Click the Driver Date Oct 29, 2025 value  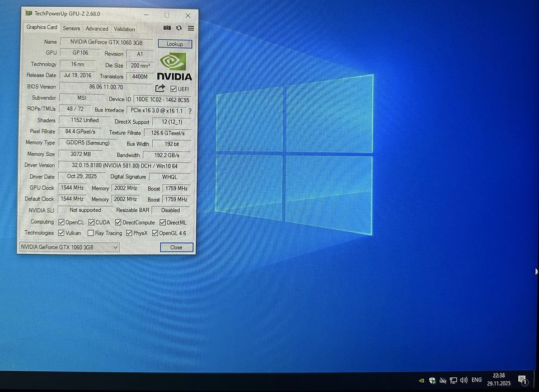click(x=82, y=176)
